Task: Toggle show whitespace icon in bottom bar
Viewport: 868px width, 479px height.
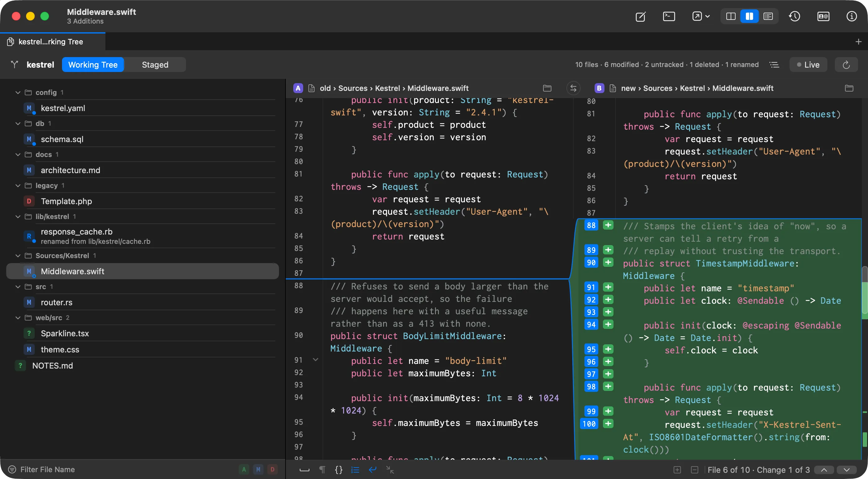Action: pos(304,470)
